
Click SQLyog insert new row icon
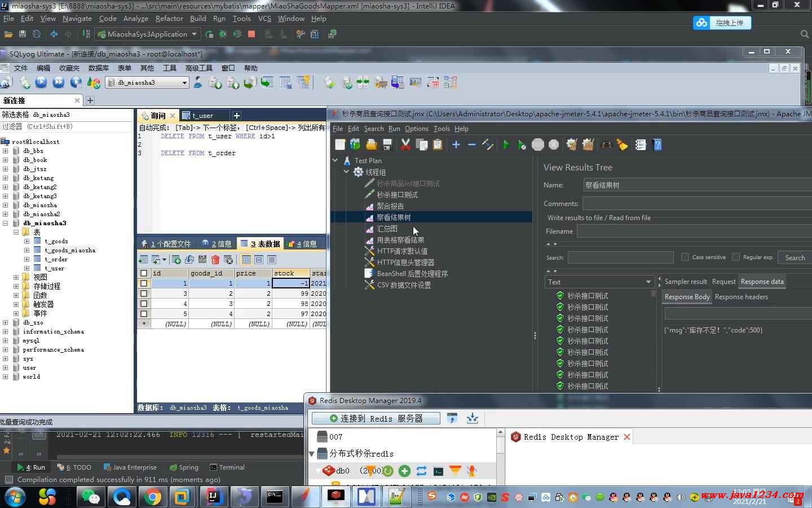(x=176, y=260)
